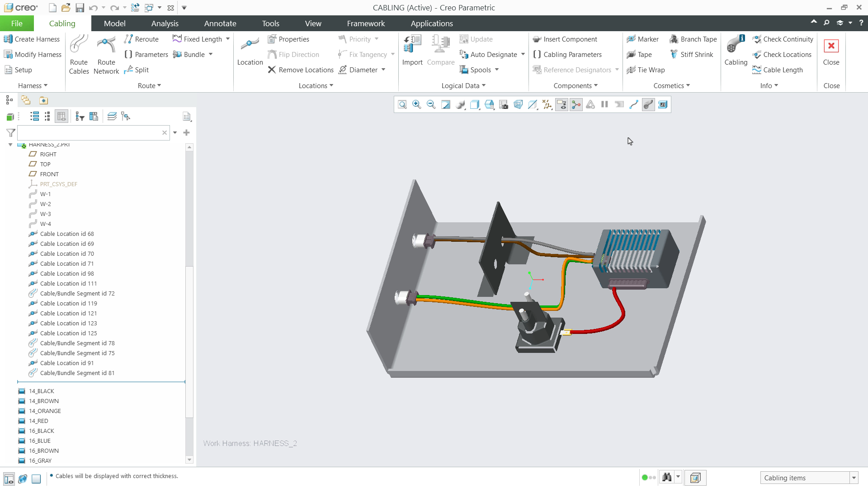Click the Zoom In icon

(x=416, y=105)
